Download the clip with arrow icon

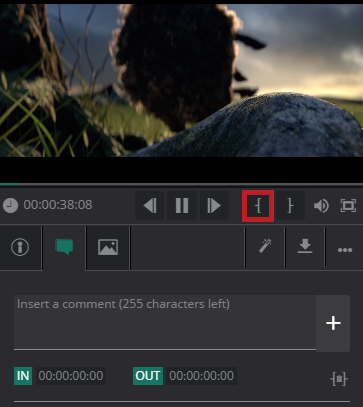(x=305, y=247)
